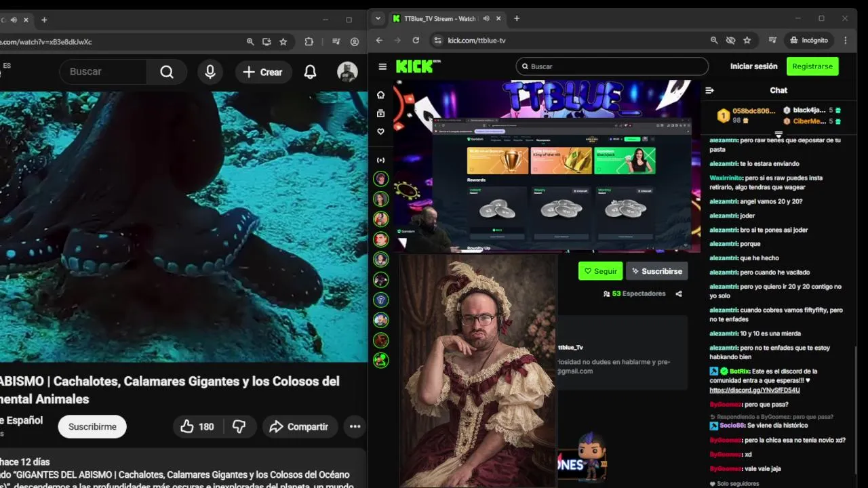Go back in the Kick browser window
The image size is (868, 488).
[379, 40]
